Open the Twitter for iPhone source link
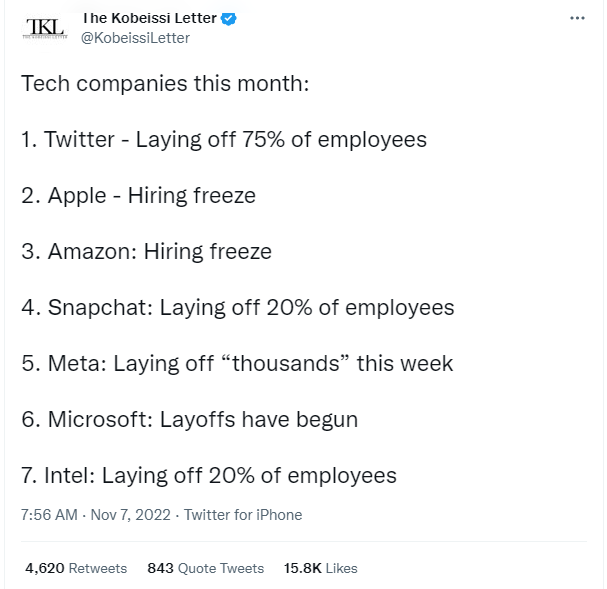Viewport: 607px width, 589px height. pyautogui.click(x=243, y=515)
